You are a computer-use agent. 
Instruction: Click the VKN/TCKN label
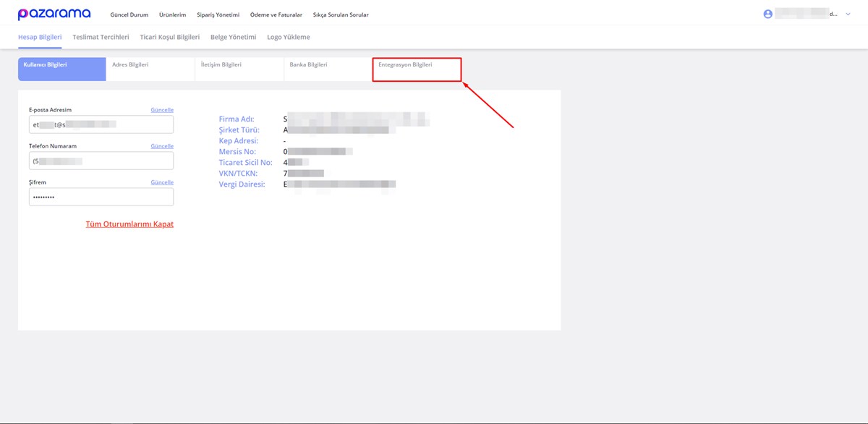click(238, 174)
